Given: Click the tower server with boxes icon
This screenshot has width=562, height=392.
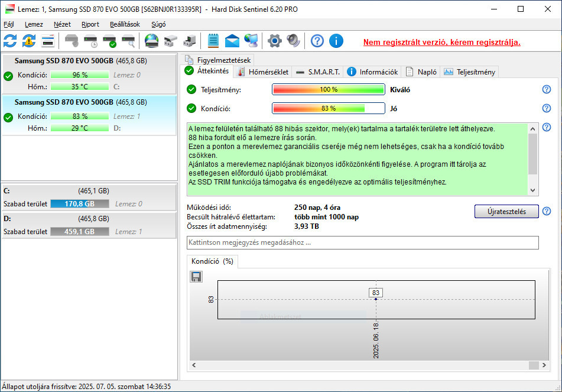Looking at the screenshot, I should click(x=190, y=41).
